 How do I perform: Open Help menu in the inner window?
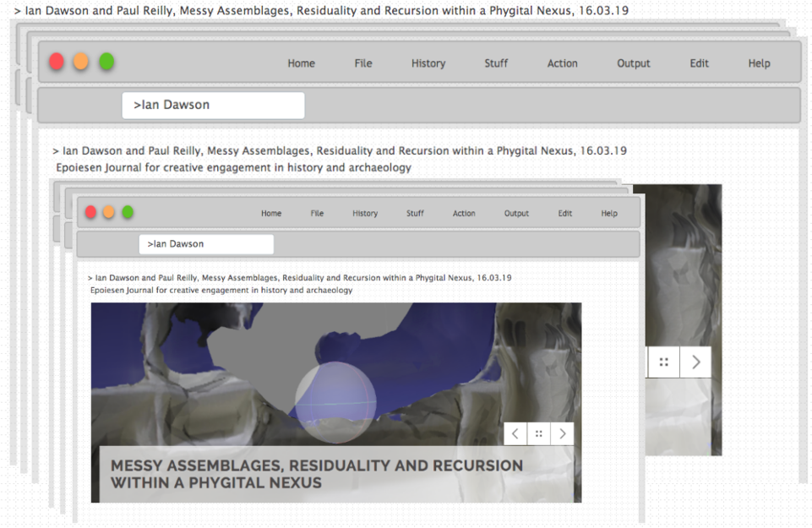click(609, 213)
